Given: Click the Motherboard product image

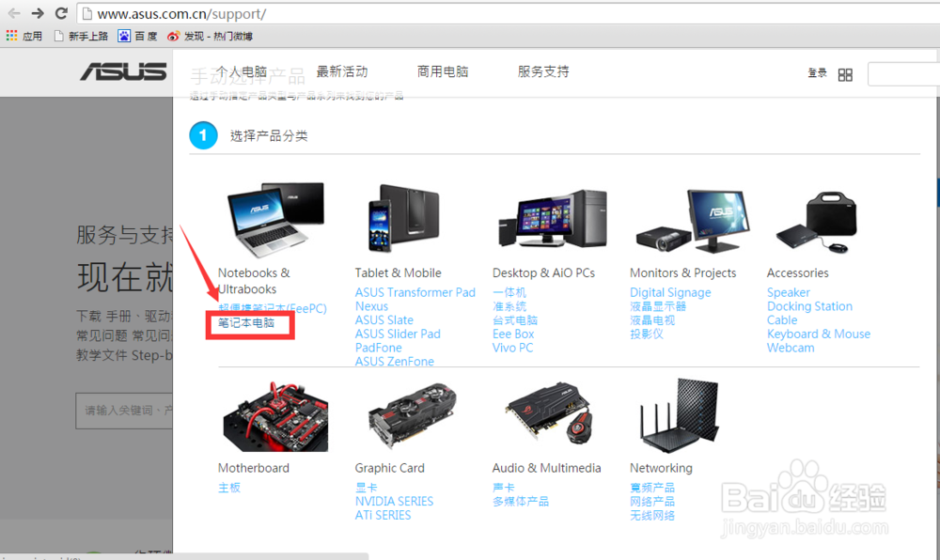Looking at the screenshot, I should tap(275, 417).
